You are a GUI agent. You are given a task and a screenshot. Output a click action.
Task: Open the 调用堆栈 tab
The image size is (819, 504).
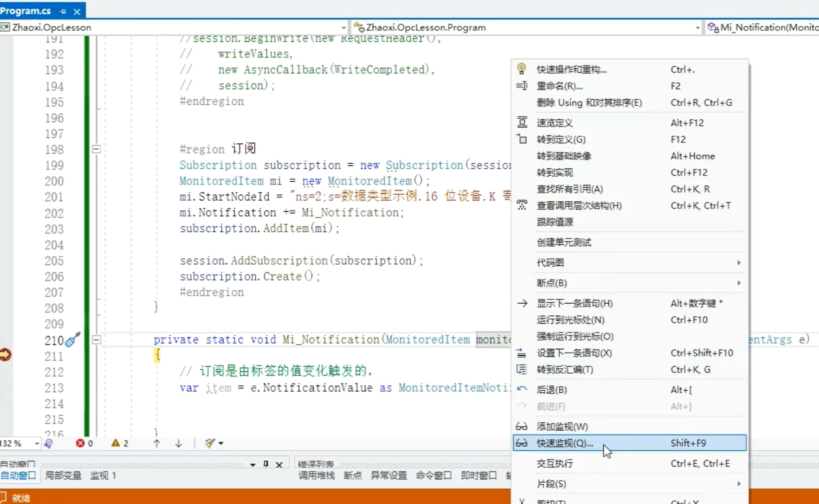pyautogui.click(x=316, y=476)
